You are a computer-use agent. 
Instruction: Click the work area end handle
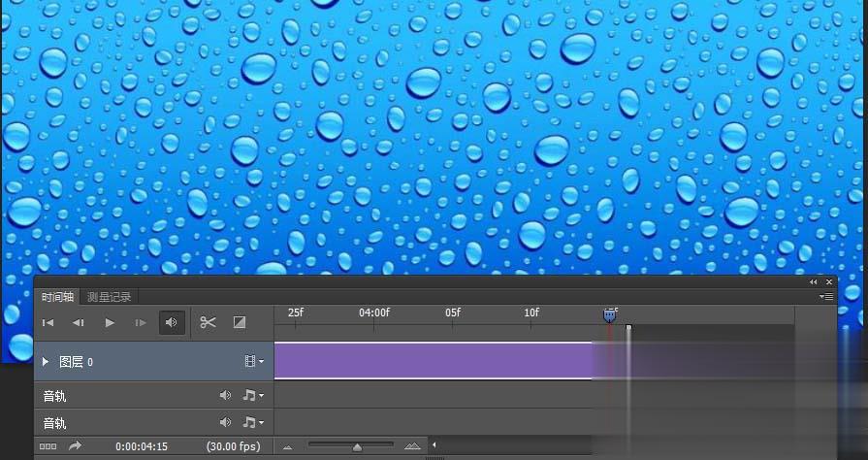[x=628, y=328]
